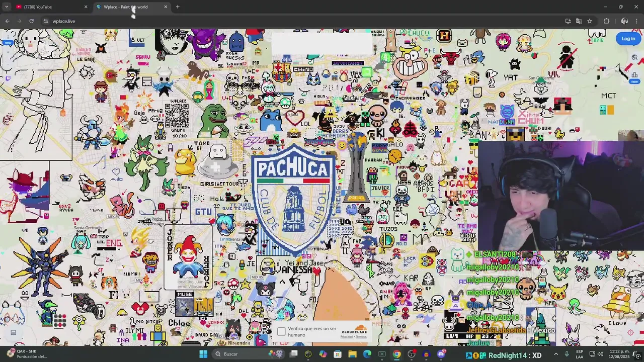Go forward in browser history

pos(19,21)
